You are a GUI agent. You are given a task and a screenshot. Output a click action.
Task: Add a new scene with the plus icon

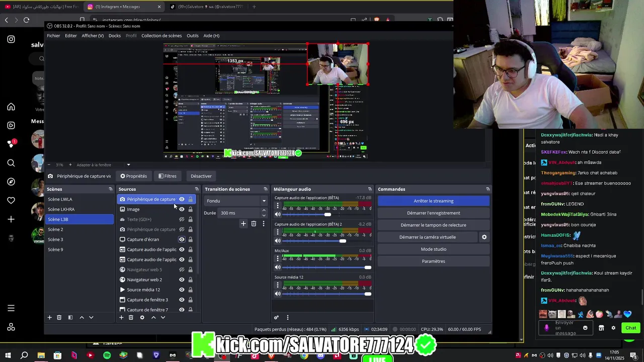tap(49, 317)
